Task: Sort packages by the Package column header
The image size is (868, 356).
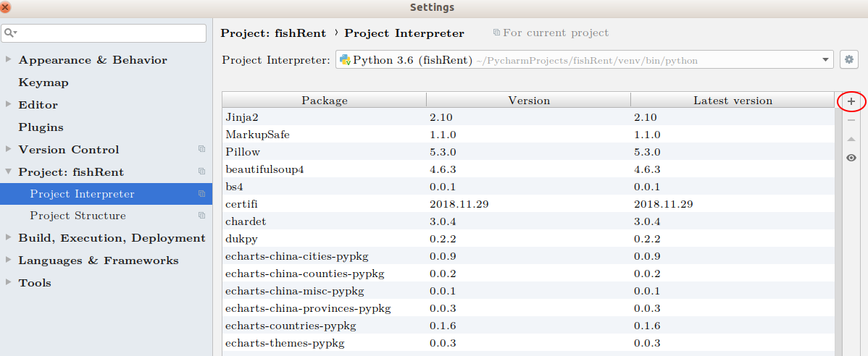Action: [324, 101]
